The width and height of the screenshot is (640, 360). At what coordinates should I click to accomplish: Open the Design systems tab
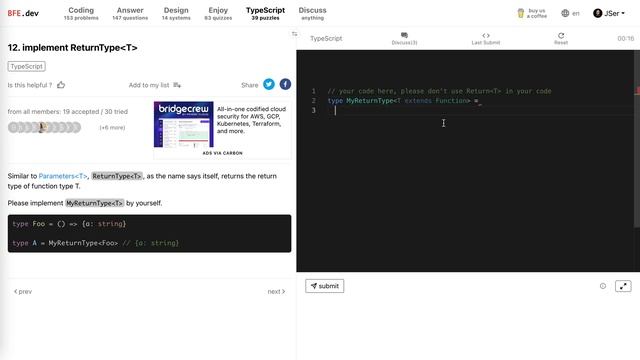pyautogui.click(x=176, y=13)
